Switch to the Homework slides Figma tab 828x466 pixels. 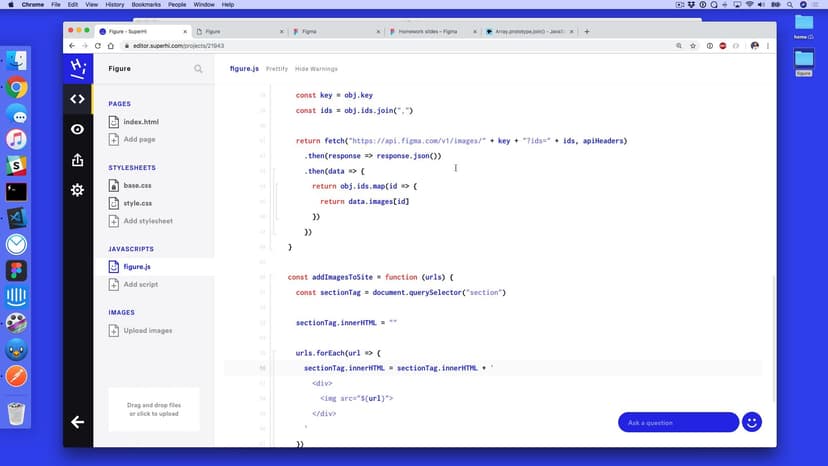point(428,31)
